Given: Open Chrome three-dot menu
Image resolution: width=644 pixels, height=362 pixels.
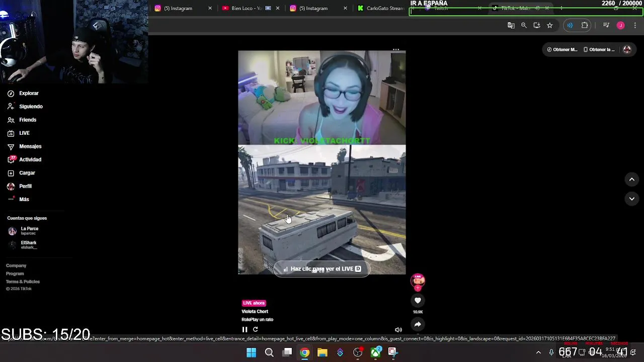Looking at the screenshot, I should click(635, 25).
